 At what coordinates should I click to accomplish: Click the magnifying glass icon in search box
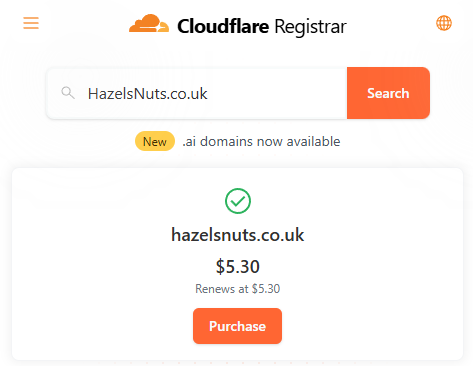(x=68, y=93)
